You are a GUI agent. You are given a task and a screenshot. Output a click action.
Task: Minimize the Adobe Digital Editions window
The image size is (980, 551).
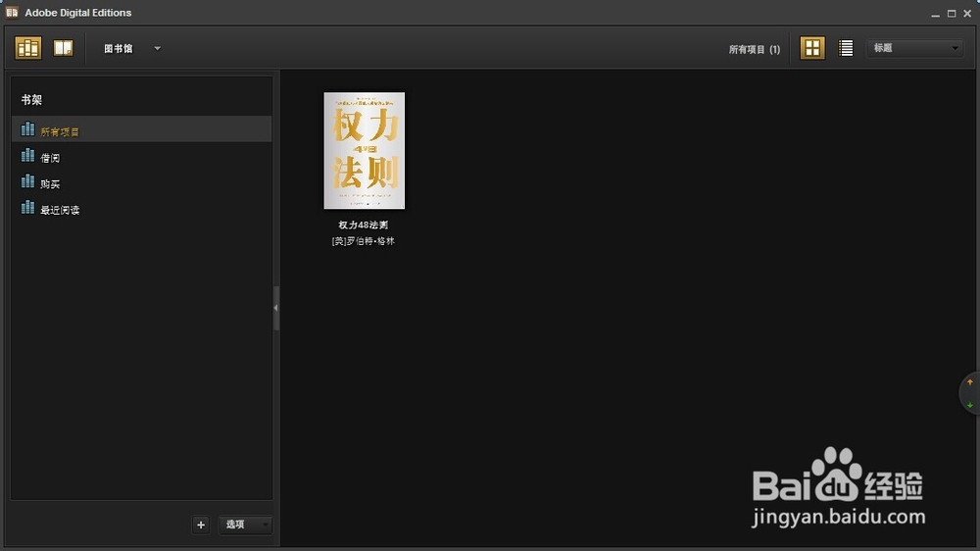[935, 14]
